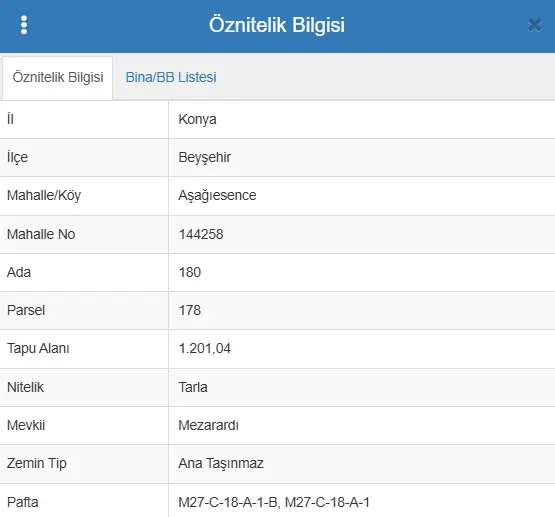555x517 pixels.
Task: Select the value Konya
Action: 197,119
